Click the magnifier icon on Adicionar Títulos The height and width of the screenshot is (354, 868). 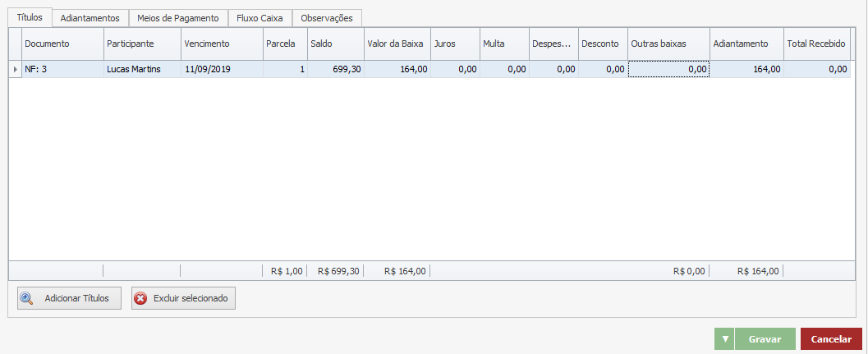27,298
